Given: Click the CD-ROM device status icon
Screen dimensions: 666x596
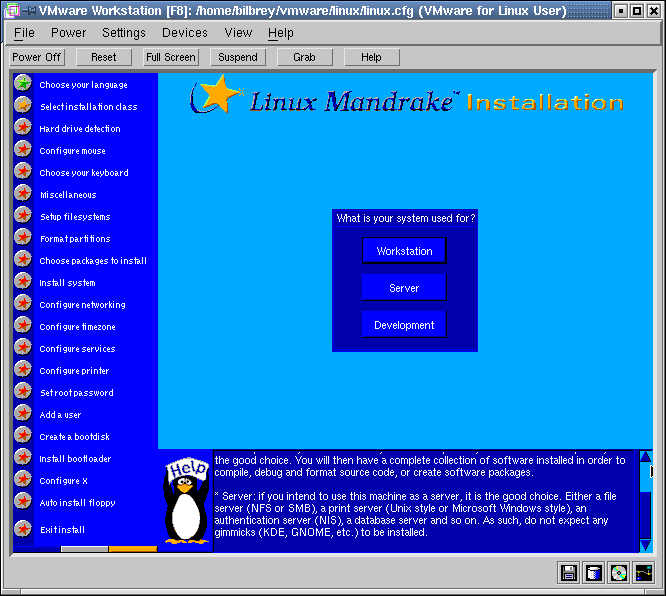Looking at the screenshot, I should (619, 573).
